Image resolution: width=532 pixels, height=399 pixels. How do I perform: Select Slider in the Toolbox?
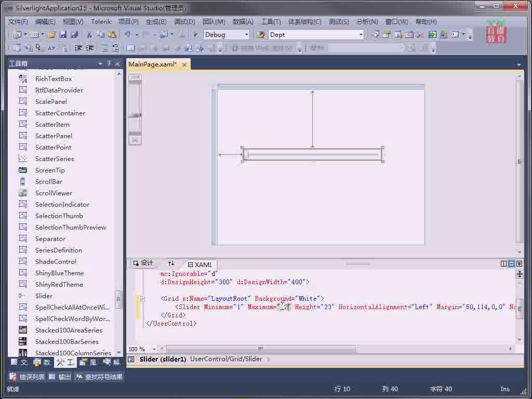click(44, 296)
